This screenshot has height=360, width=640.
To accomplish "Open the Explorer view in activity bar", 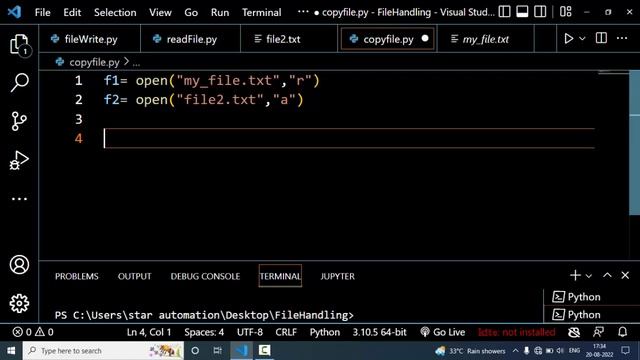I will [19, 44].
